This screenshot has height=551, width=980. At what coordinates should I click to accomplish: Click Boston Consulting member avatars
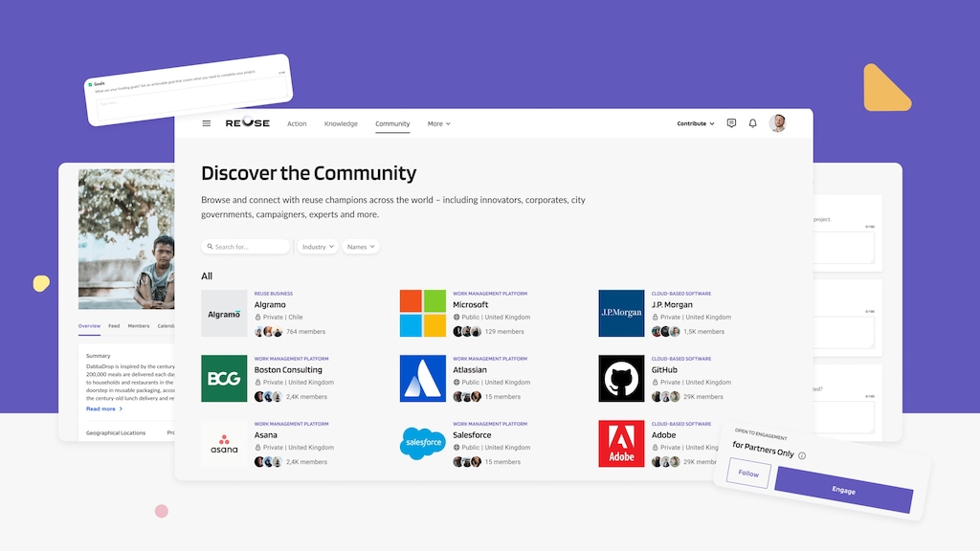tap(268, 397)
